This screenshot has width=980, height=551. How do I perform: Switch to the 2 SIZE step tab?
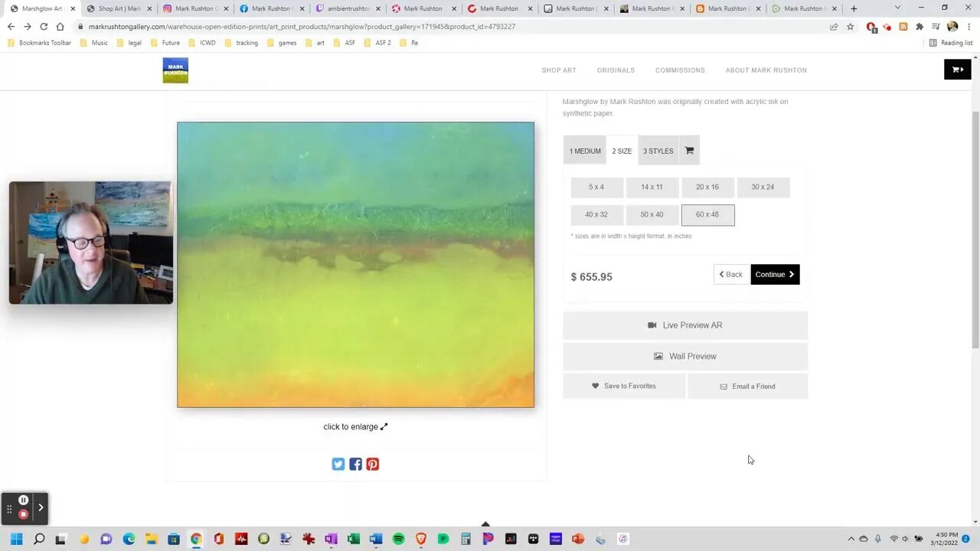(622, 151)
